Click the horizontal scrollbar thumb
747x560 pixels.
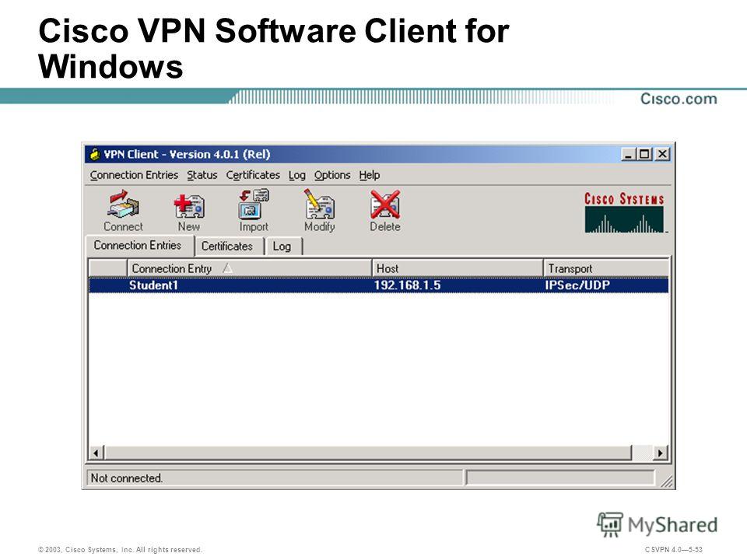368,453
